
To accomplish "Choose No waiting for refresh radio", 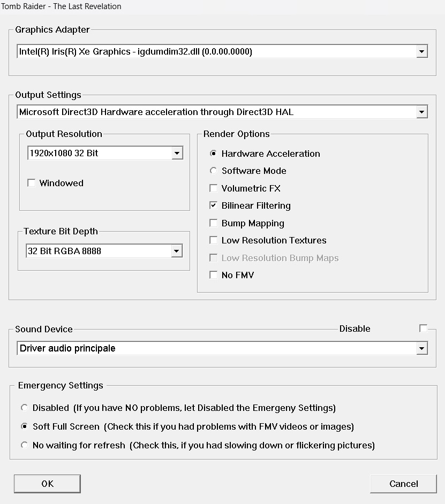I will click(25, 445).
